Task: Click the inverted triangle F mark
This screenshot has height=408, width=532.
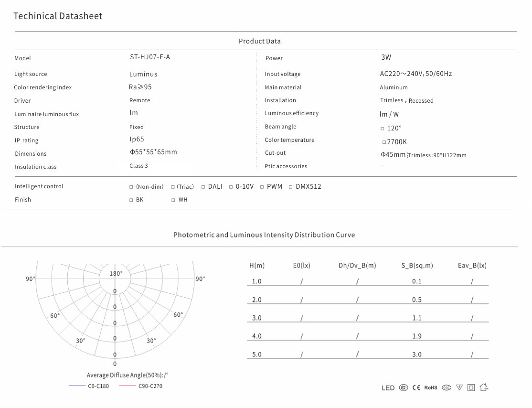Action: 459,388
